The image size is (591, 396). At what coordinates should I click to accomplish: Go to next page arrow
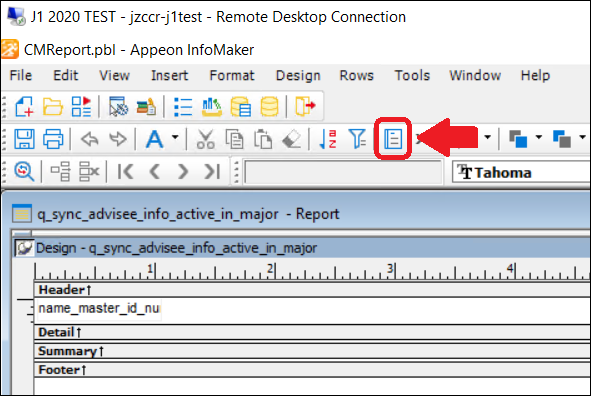click(x=183, y=171)
